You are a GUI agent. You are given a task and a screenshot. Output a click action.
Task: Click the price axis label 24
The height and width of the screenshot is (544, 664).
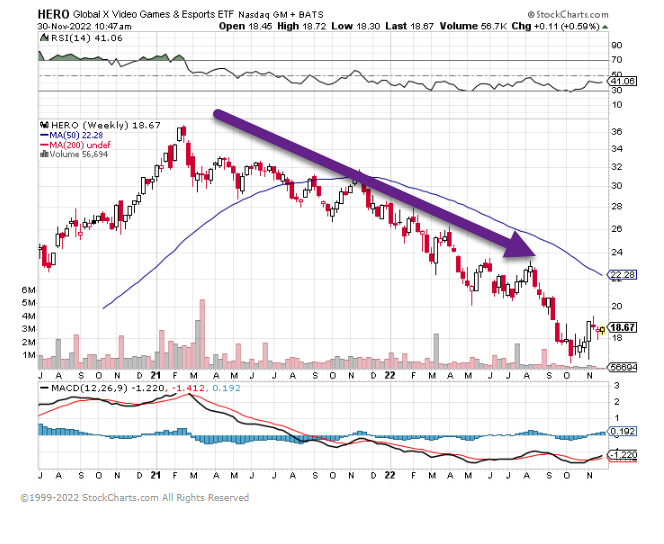click(x=617, y=252)
